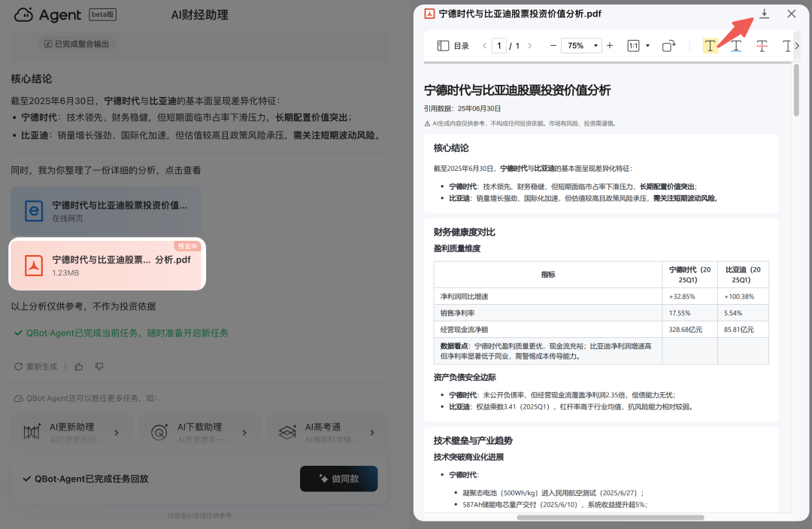
Task: Click the page number input field
Action: 499,46
